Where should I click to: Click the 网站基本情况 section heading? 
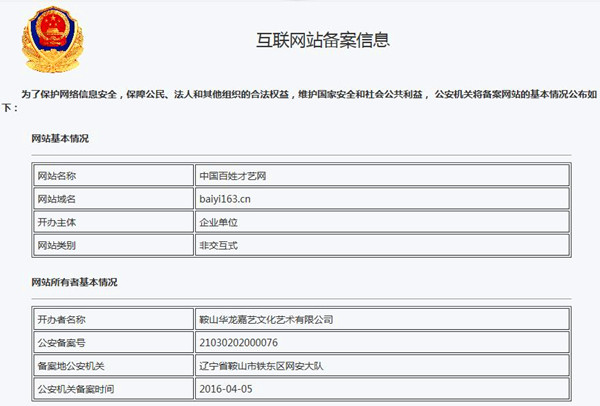67,138
